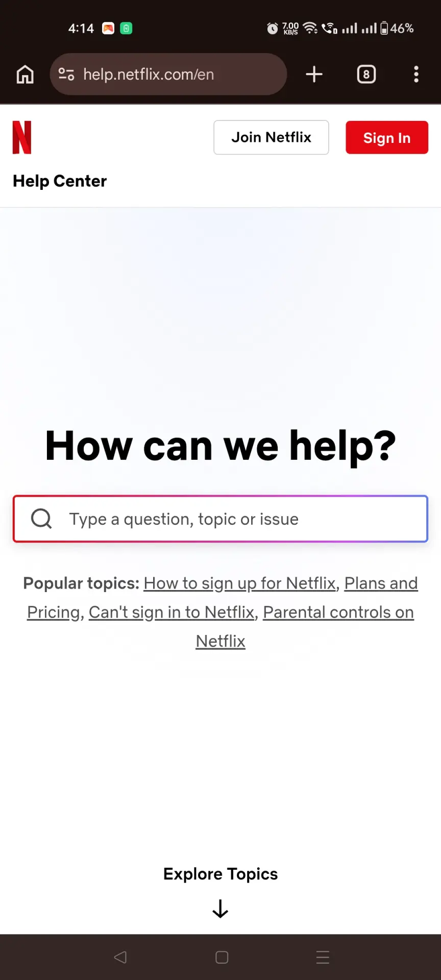
Task: Tap the search magnifier icon
Action: (41, 519)
